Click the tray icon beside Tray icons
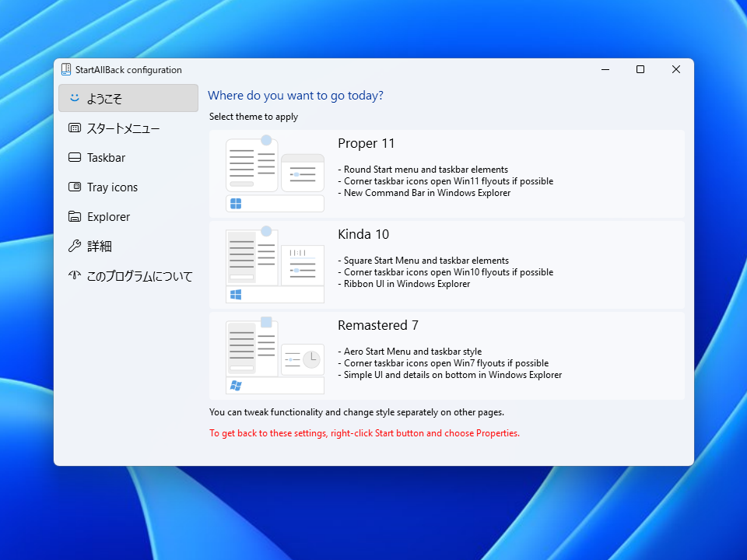This screenshot has height=560, width=747. (75, 187)
